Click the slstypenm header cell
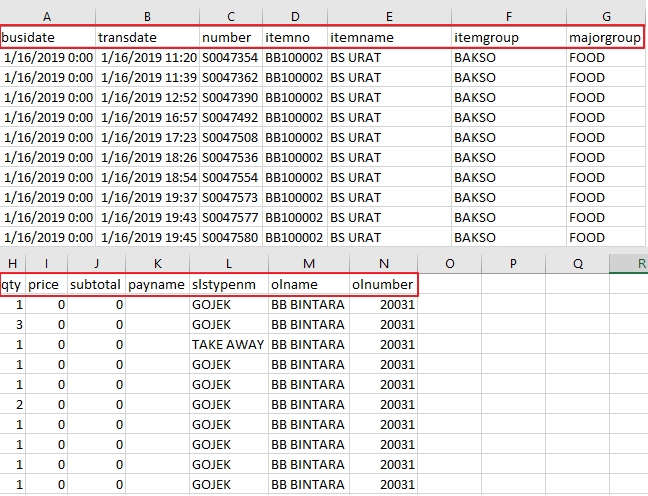648x496 pixels. pos(228,285)
